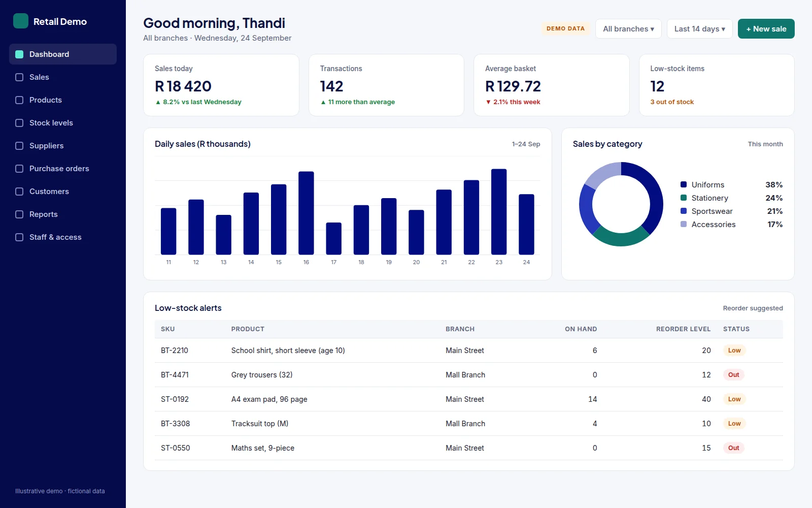The height and width of the screenshot is (508, 812).
Task: Click the Low status badge for ST-0192
Action: click(734, 399)
